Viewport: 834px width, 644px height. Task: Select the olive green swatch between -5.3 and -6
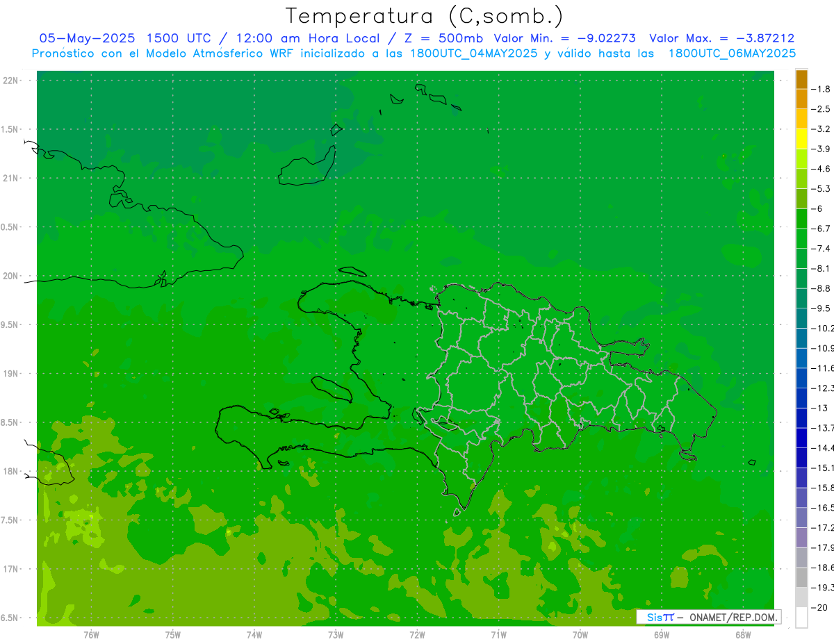coord(801,199)
